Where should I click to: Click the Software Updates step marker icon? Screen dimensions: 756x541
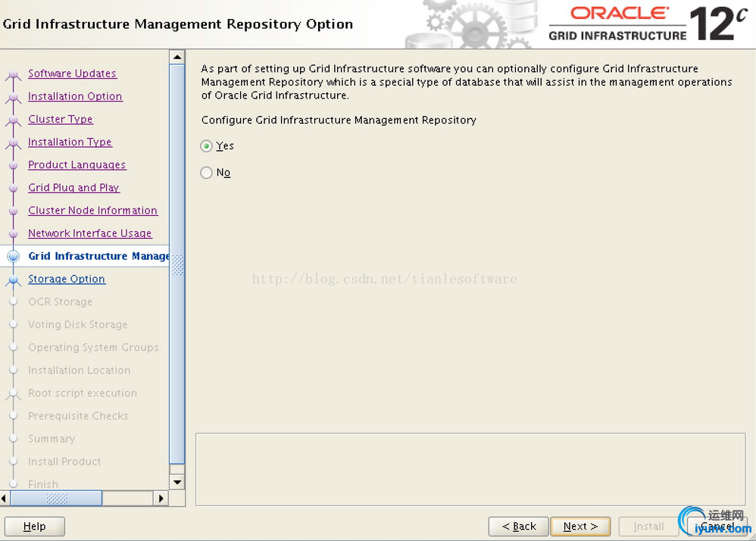click(x=14, y=75)
